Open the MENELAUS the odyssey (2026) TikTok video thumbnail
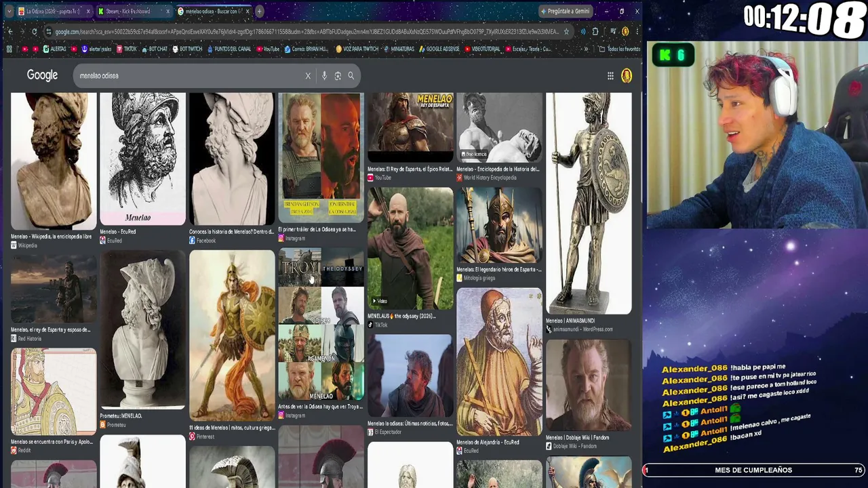The width and height of the screenshot is (868, 488). [410, 249]
